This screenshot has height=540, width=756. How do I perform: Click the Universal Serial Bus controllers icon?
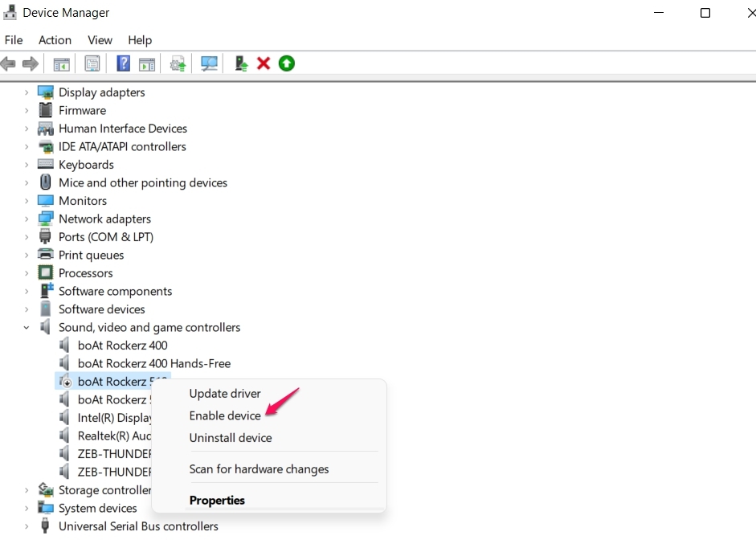coord(45,526)
